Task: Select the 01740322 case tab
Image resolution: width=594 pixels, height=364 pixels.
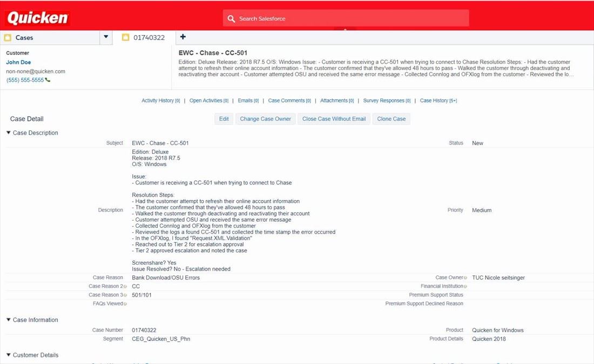Action: (x=148, y=38)
